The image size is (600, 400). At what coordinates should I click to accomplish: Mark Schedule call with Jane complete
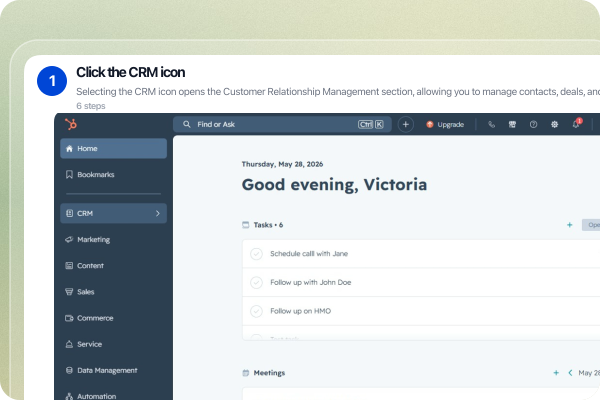click(256, 254)
